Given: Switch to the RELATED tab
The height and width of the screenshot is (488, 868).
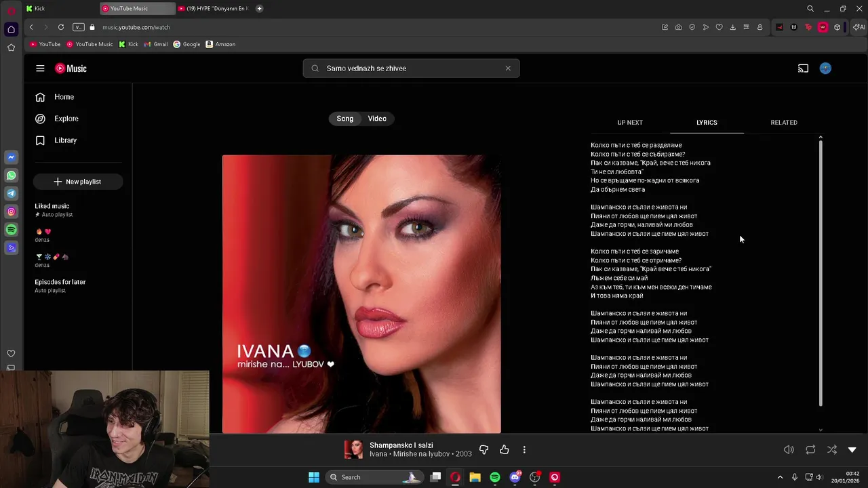Looking at the screenshot, I should coord(784,123).
